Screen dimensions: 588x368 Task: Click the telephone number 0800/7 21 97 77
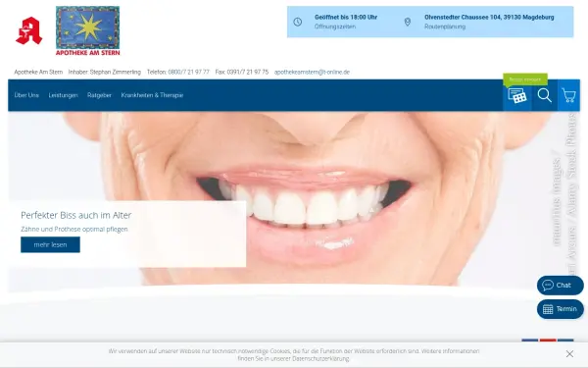(x=188, y=72)
